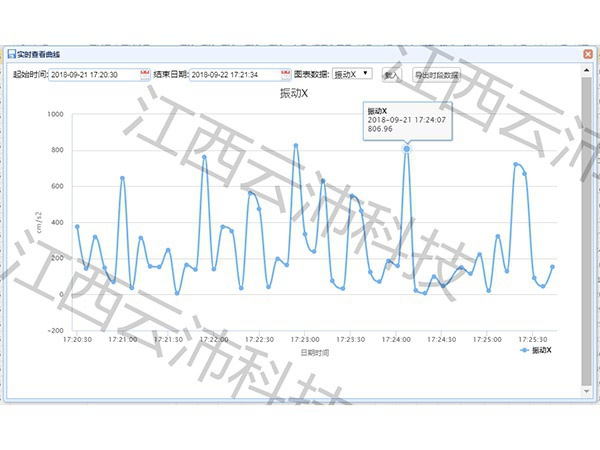Click the peak data point near 17:23:00

coord(295,145)
